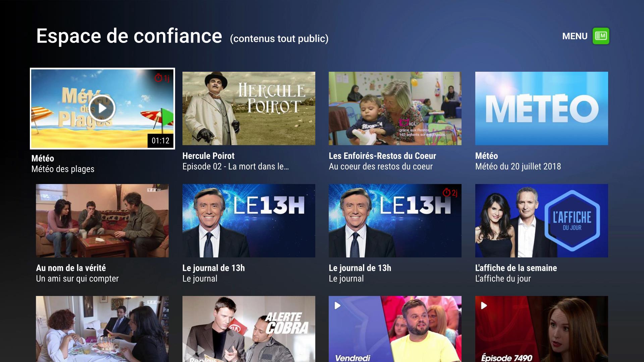644x362 pixels.
Task: Open Le 13H thumbnail with 2j badge
Action: (x=395, y=221)
